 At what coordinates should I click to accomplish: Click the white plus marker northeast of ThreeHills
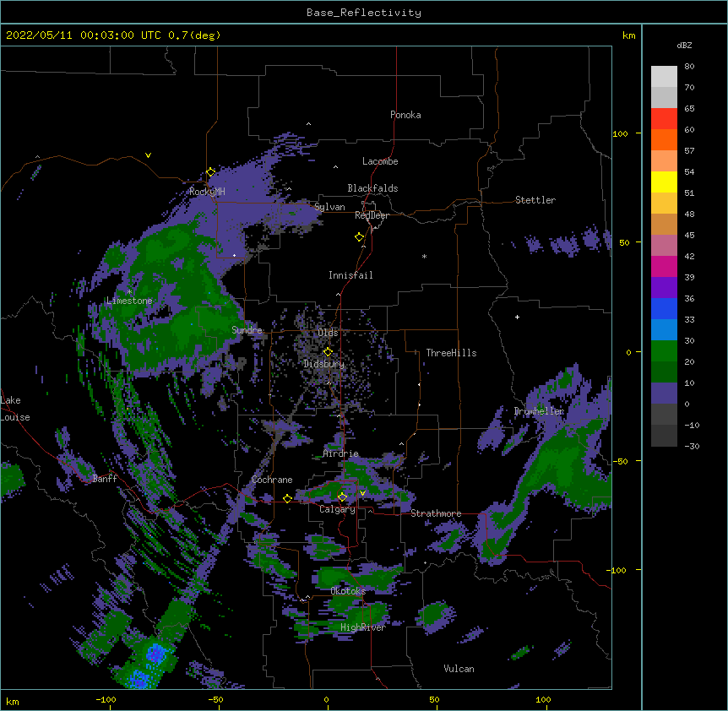click(517, 317)
